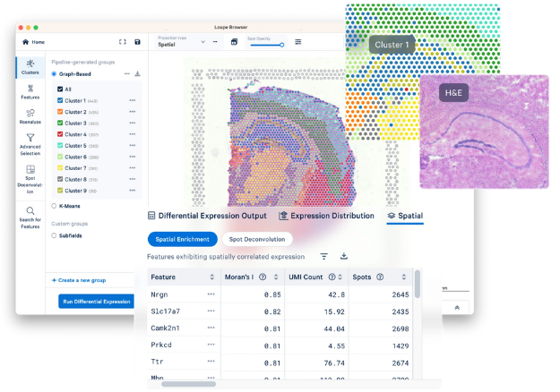Screen dimensions: 560x392
Task: Open the Features sidebar panel
Action: [x=30, y=92]
